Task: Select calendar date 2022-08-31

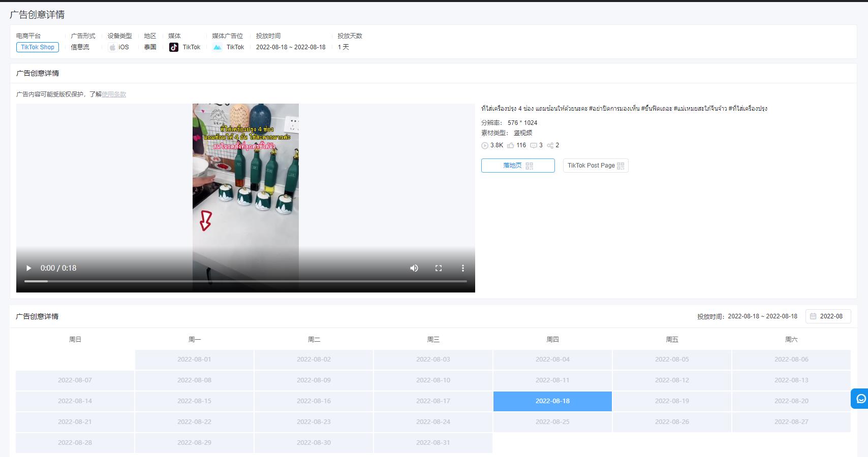Action: [433, 443]
